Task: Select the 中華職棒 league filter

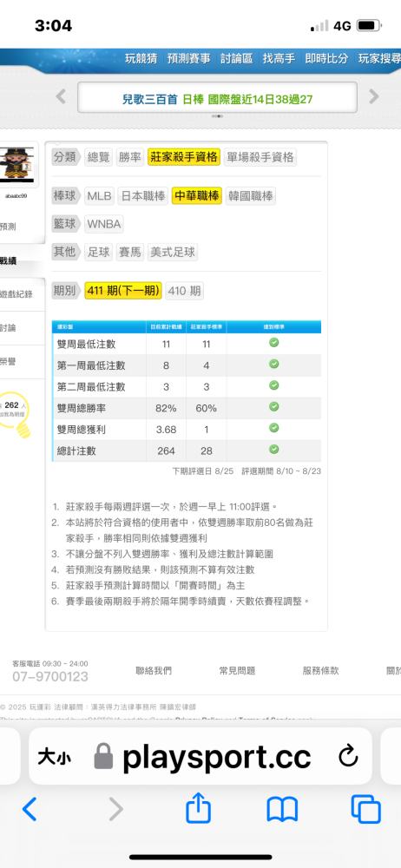Action: click(x=197, y=196)
